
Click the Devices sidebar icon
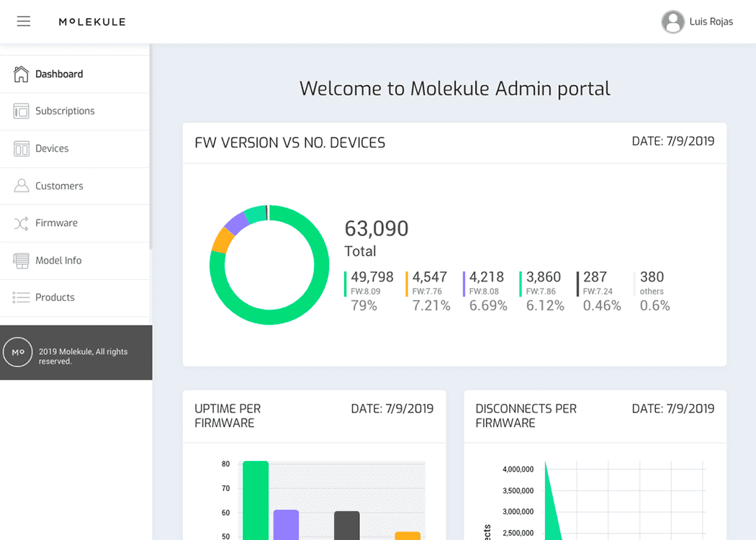(21, 148)
